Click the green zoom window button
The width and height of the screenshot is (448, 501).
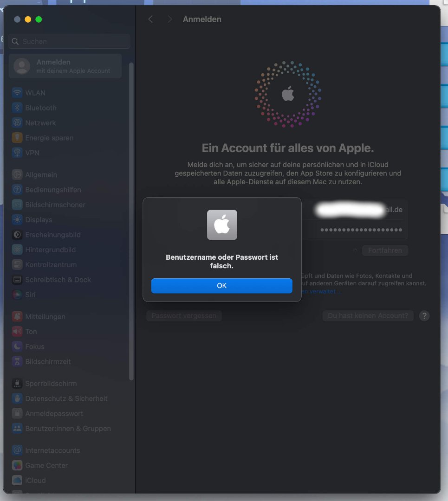click(39, 19)
